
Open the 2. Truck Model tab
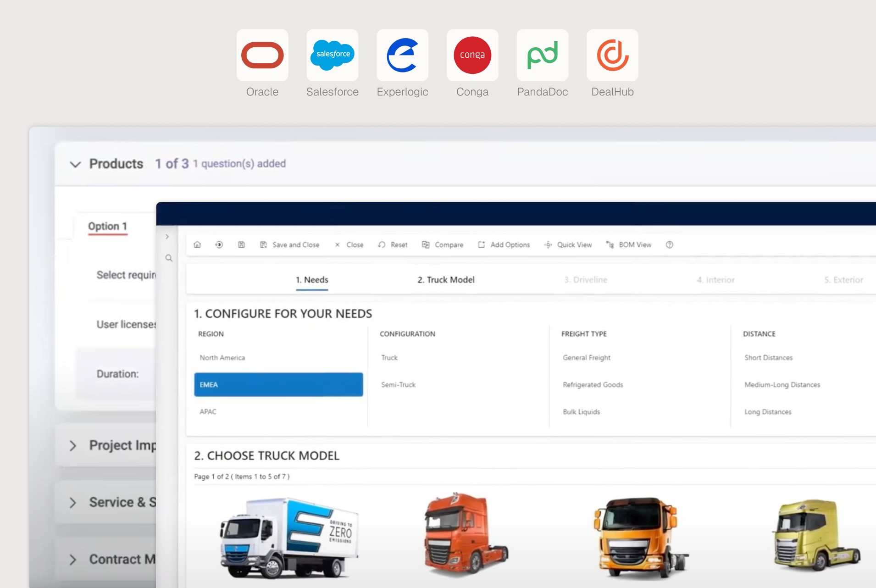446,280
